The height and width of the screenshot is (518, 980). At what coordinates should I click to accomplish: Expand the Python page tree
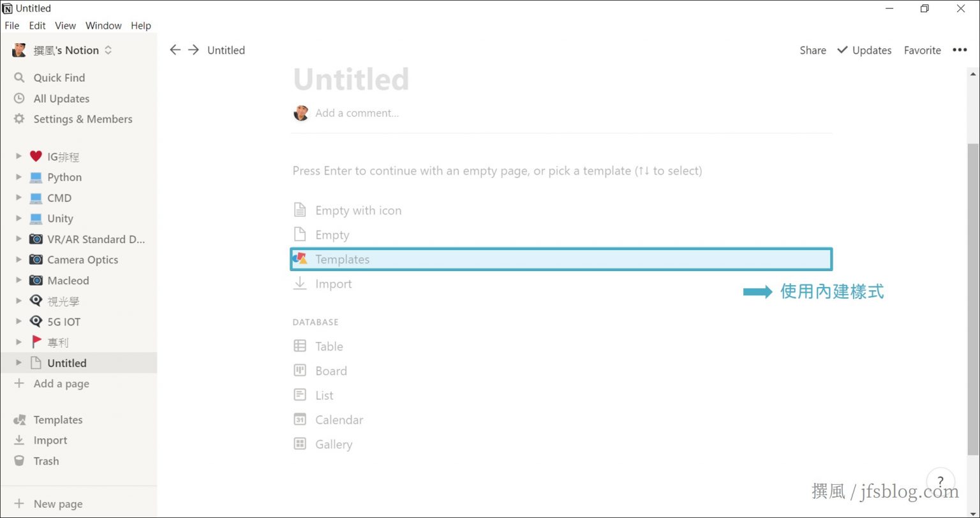pyautogui.click(x=19, y=177)
